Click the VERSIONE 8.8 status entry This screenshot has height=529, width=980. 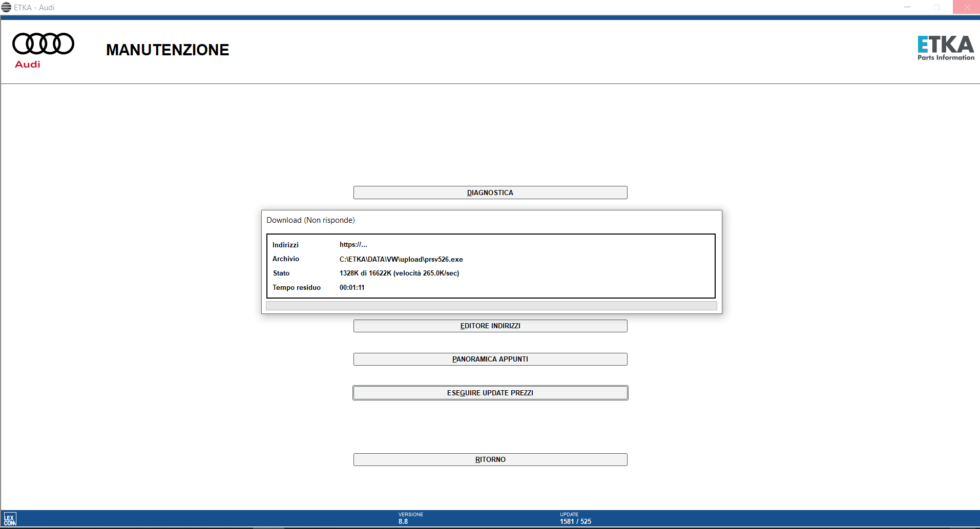pos(410,518)
